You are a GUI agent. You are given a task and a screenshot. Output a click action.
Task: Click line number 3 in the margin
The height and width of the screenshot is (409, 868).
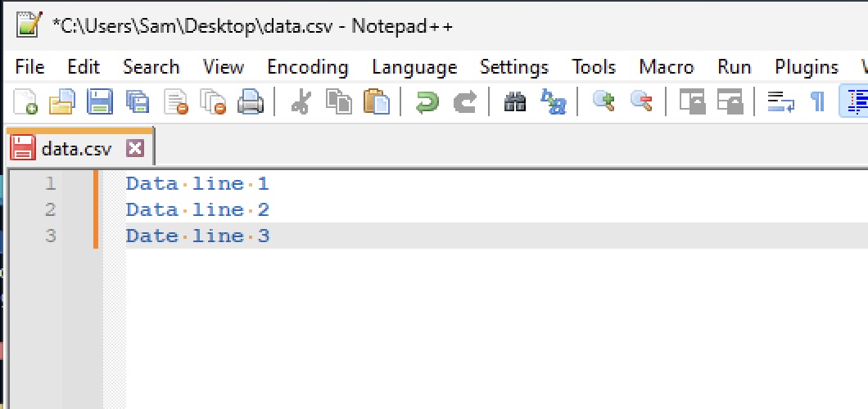coord(51,236)
